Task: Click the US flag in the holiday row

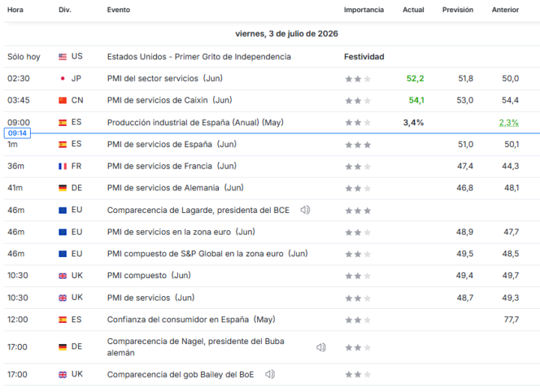Action: coord(62,57)
